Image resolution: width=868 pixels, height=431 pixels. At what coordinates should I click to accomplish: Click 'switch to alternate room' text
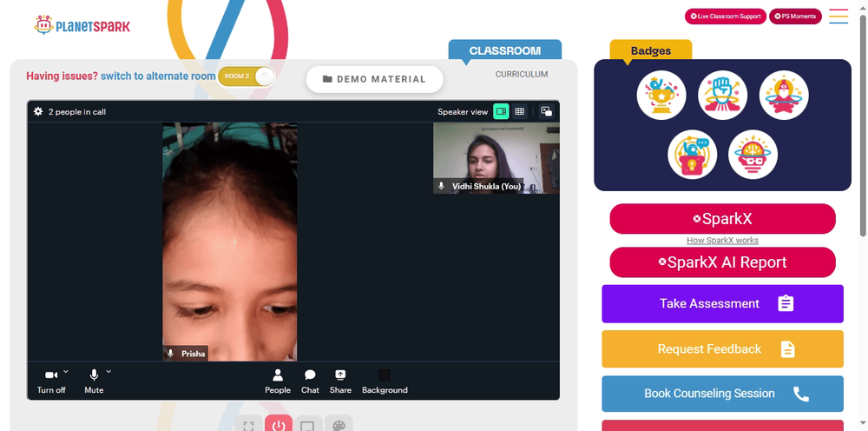pyautogui.click(x=158, y=76)
